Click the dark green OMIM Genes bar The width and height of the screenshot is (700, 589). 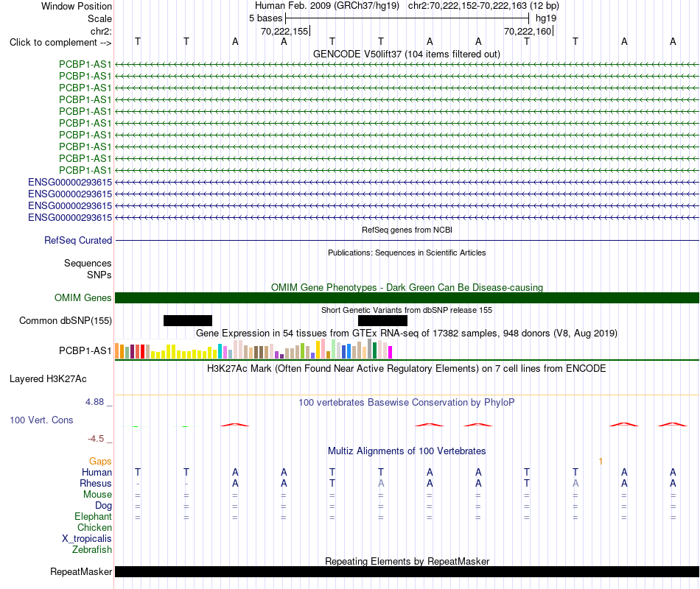tap(407, 297)
